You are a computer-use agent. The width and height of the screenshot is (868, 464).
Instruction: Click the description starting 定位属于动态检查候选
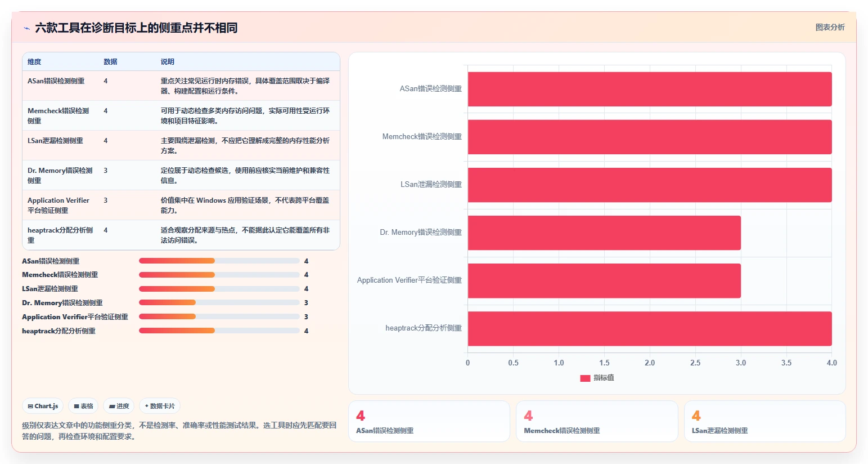246,175
